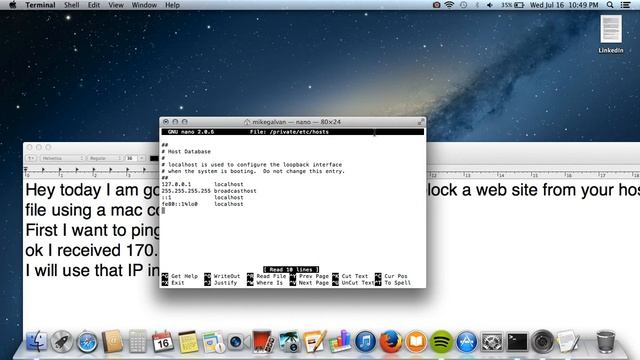Image resolution: width=640 pixels, height=360 pixels.
Task: Open iBooks orange book icon
Action: [x=416, y=342]
